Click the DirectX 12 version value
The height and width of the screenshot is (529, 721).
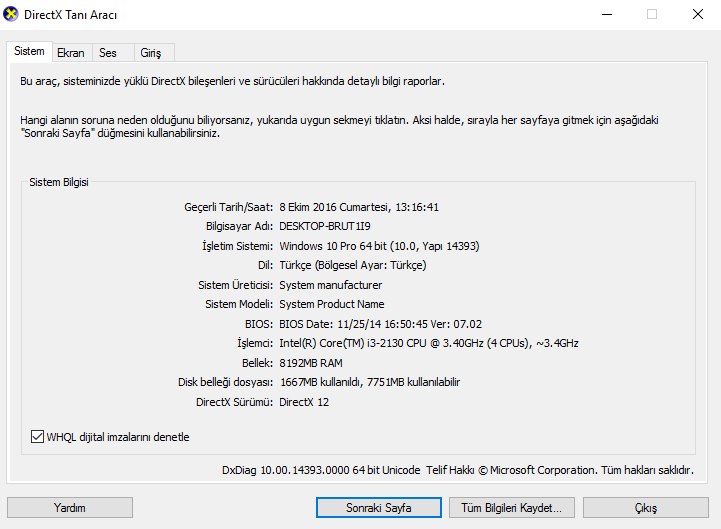[x=304, y=402]
